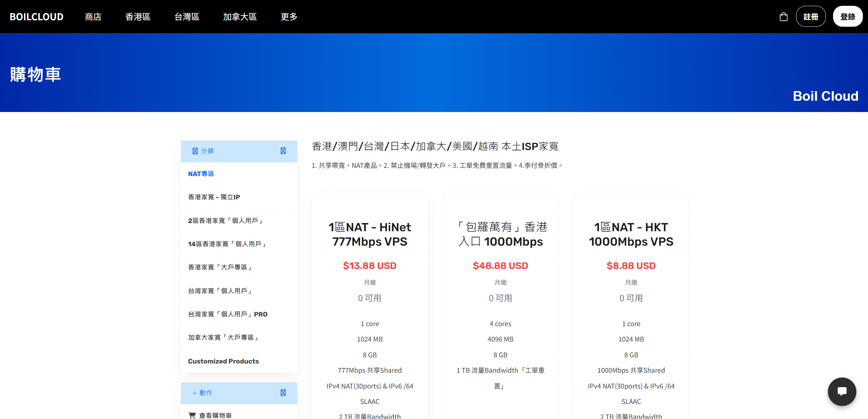The image size is (868, 419).
Task: Click the $13.88 USD price
Action: click(370, 266)
